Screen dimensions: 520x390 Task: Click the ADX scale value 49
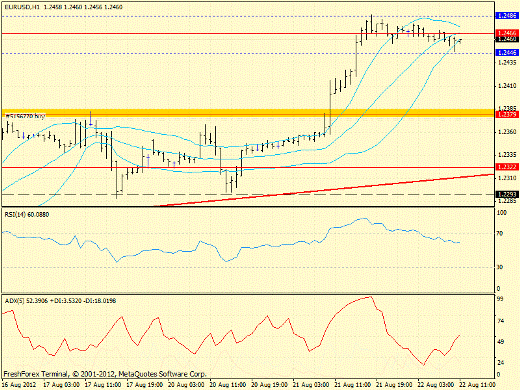tap(500, 342)
